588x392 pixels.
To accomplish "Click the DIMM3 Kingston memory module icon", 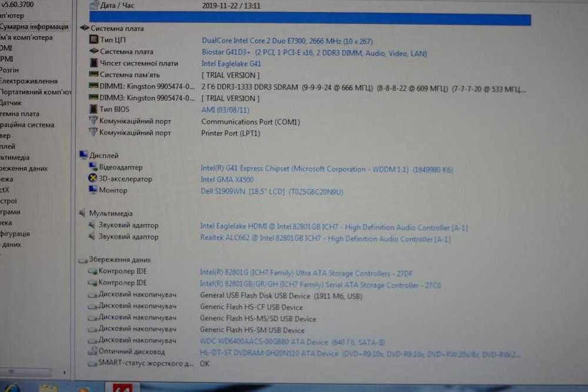I will (x=93, y=97).
